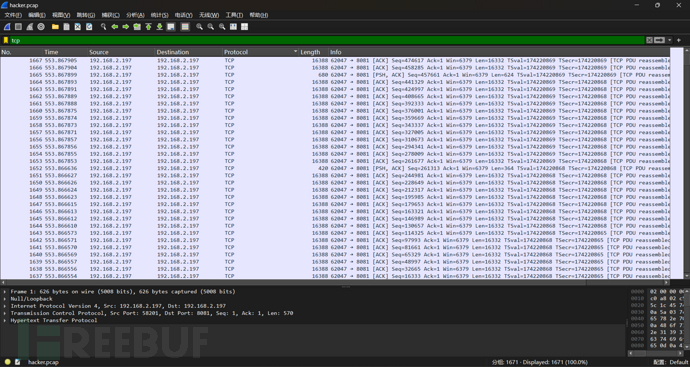690x367 pixels.
Task: Sort by the Time column header
Action: coord(65,52)
